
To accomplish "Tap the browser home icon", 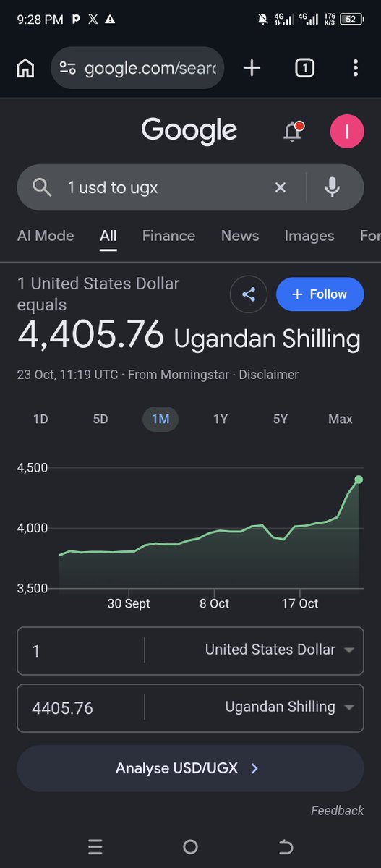I will coord(25,69).
